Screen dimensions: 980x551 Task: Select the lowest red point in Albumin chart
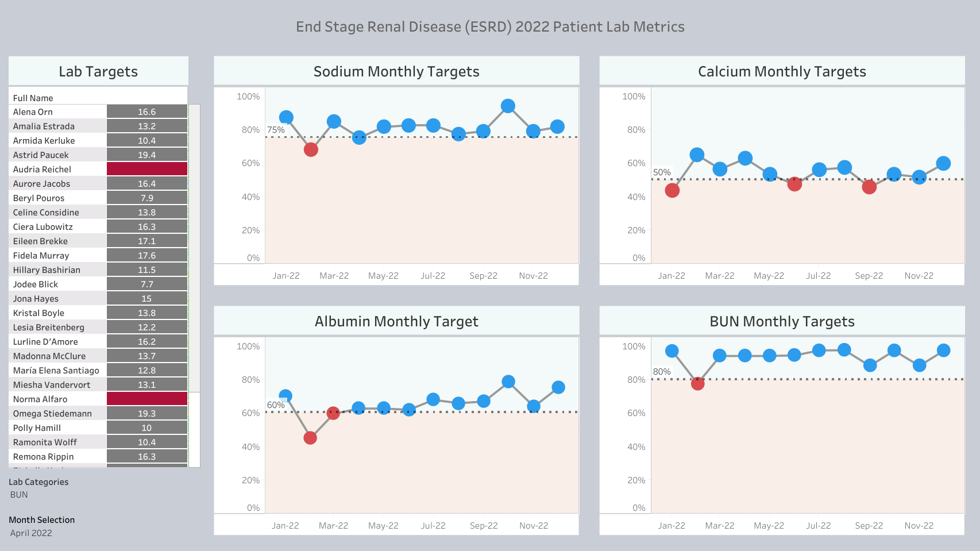pyautogui.click(x=310, y=438)
